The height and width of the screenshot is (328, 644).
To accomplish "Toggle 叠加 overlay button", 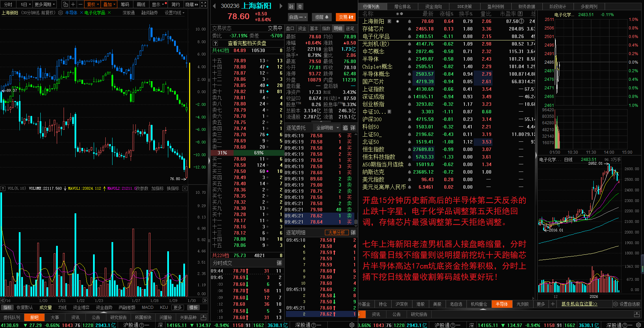I will pyautogui.click(x=109, y=4).
